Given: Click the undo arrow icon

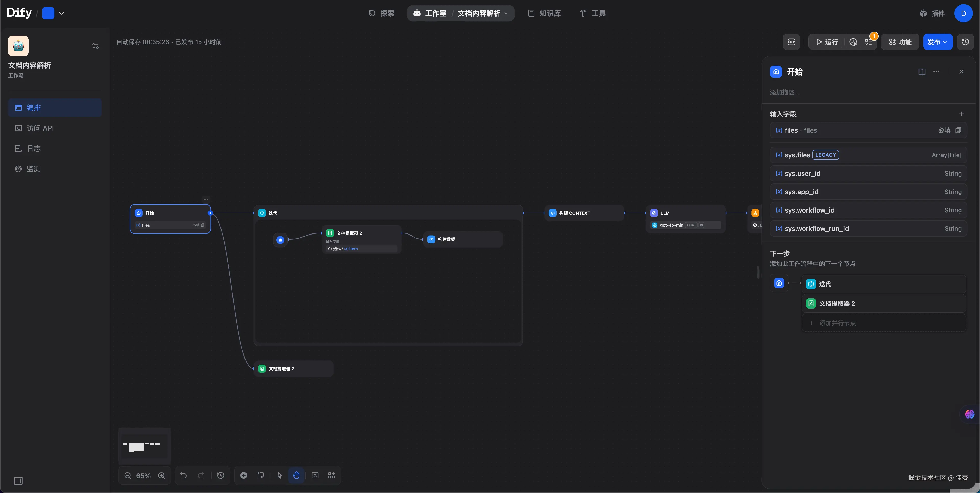Looking at the screenshot, I should (x=183, y=475).
